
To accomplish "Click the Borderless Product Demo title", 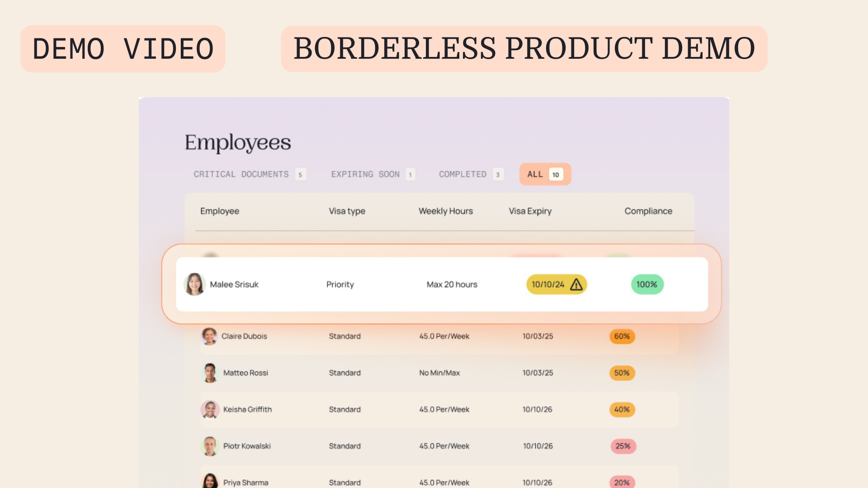I will pyautogui.click(x=524, y=49).
